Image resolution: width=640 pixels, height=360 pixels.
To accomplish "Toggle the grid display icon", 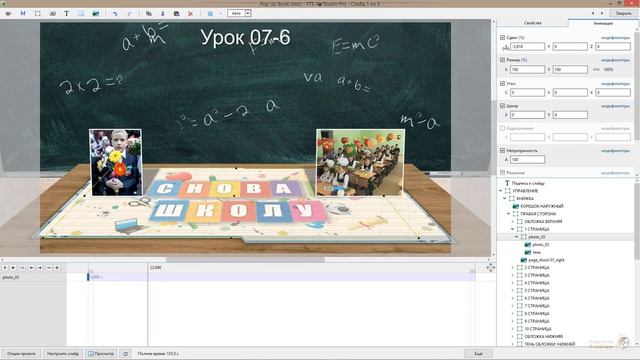I will click(x=210, y=13).
